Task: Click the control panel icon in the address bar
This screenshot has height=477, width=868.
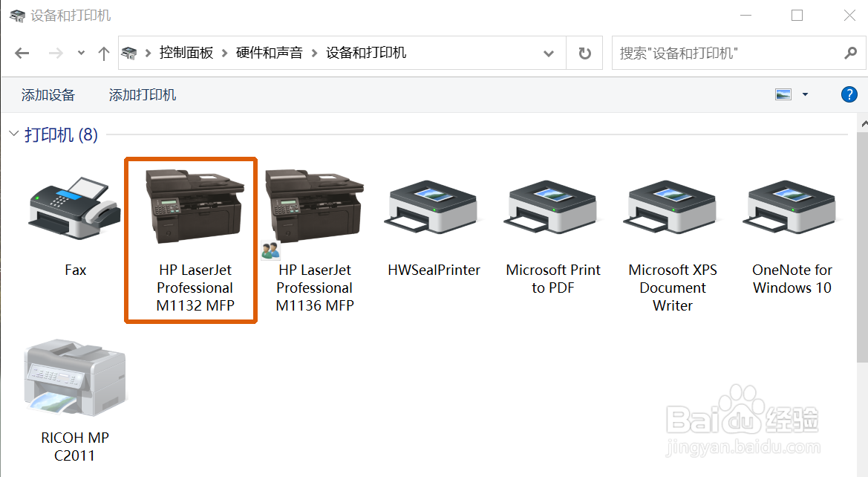Action: point(129,53)
